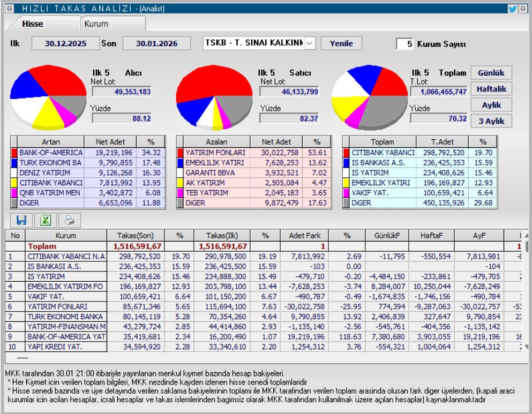
Task: Select the YAPI KREDI YAT. row
Action: click(263, 347)
